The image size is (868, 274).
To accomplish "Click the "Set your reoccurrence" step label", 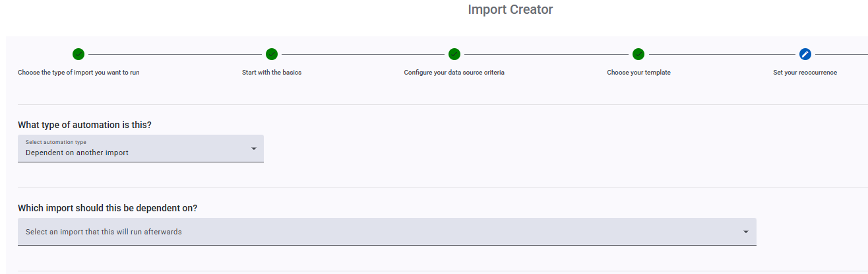I will tap(805, 73).
